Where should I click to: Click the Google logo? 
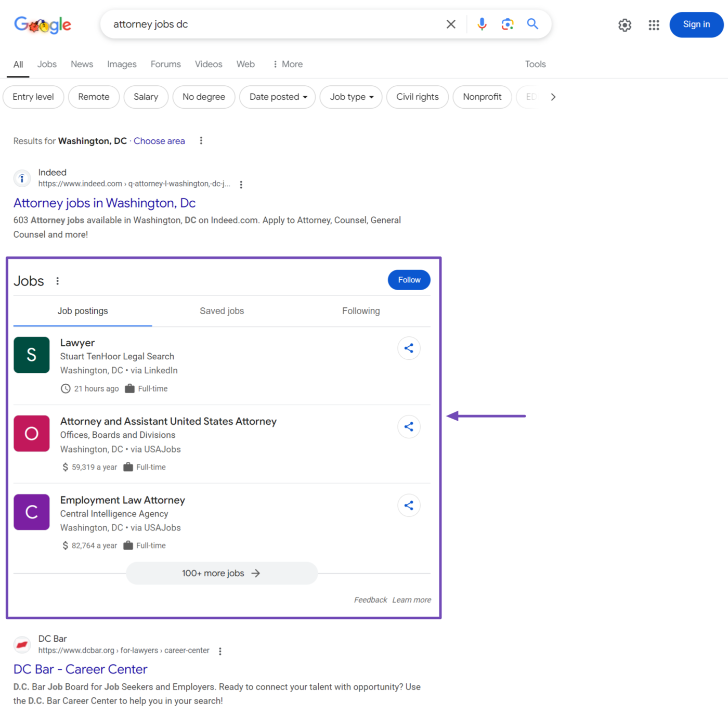pyautogui.click(x=43, y=24)
